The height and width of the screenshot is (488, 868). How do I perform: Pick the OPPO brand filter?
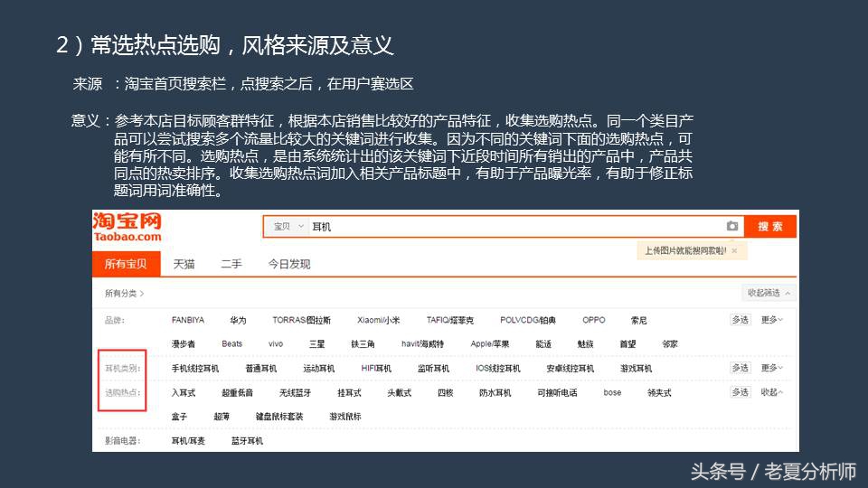point(593,320)
